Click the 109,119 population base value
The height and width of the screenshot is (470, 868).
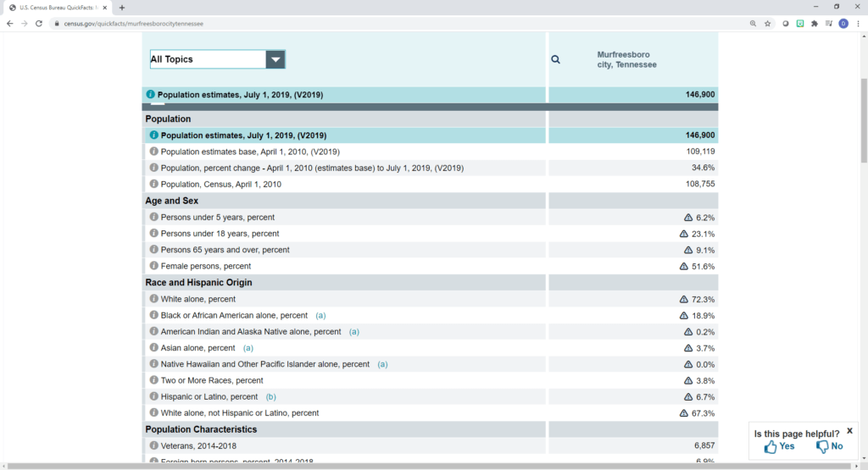(700, 151)
